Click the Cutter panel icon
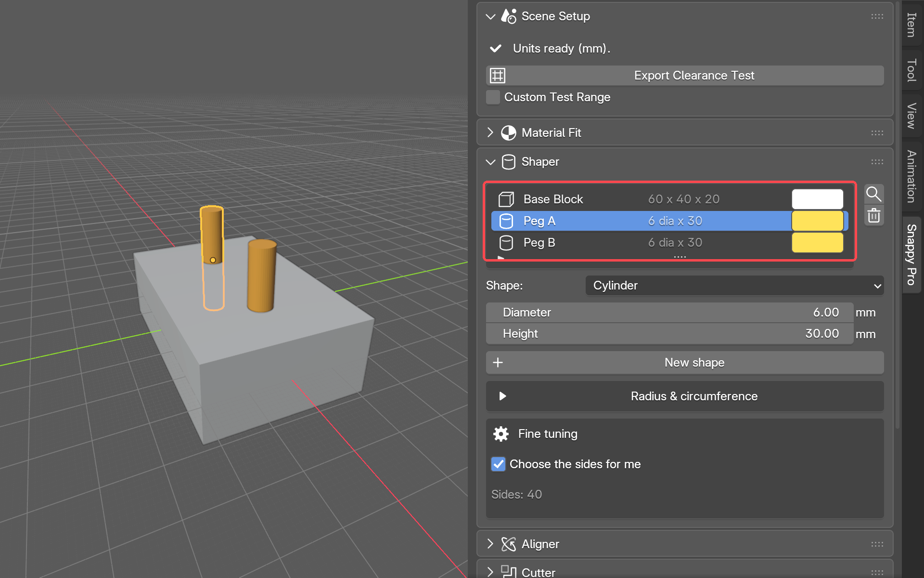Screen dimensions: 924x578 pyautogui.click(x=509, y=572)
